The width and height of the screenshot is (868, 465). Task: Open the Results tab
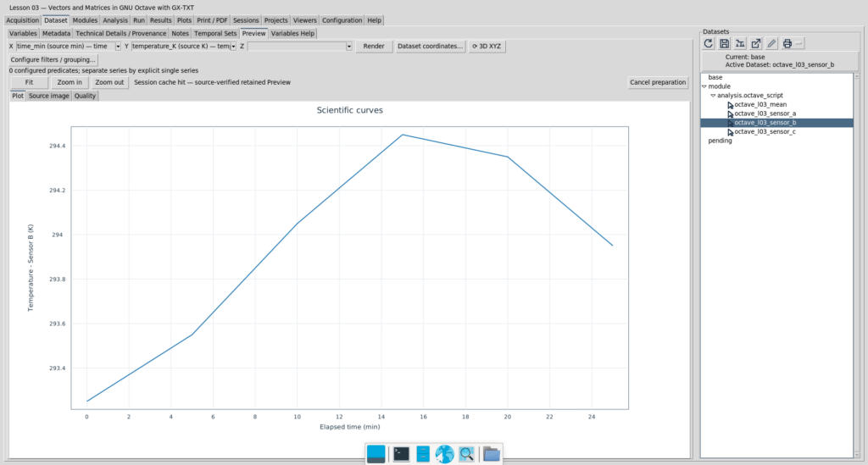[160, 20]
